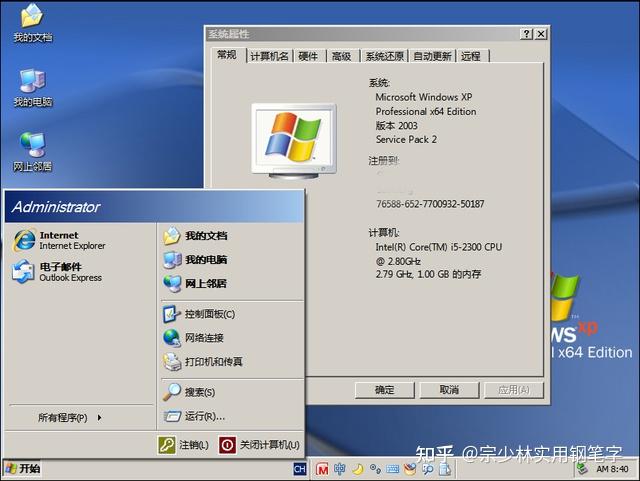Click the punctuation mode icon in language bar

(375, 469)
